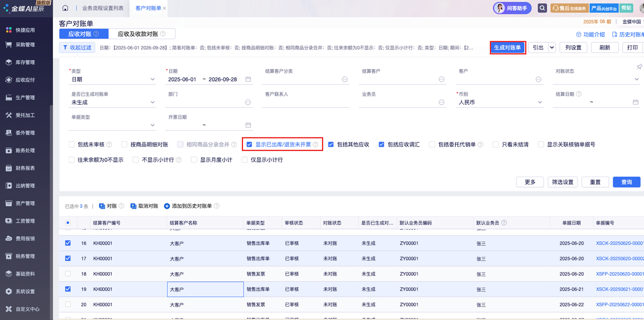This screenshot has height=320, width=644.
Task: Click the 对账 action icon button
Action: click(108, 206)
